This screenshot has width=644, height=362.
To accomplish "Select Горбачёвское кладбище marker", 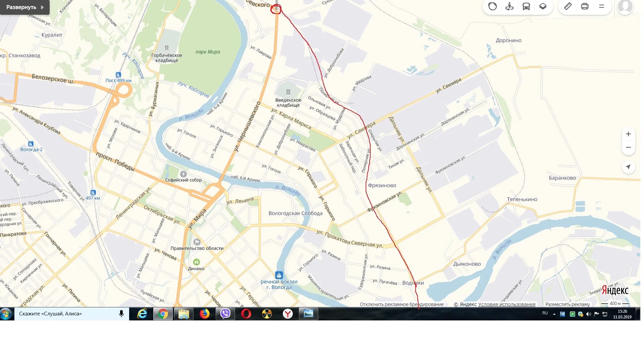I will (166, 48).
